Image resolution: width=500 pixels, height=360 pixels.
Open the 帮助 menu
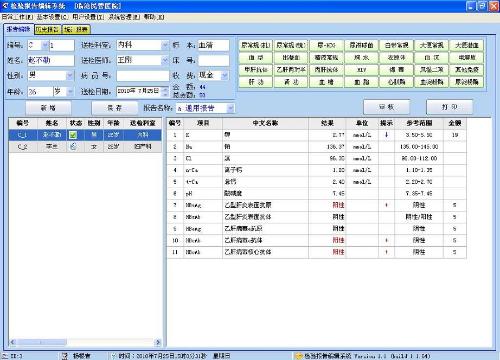(x=154, y=17)
